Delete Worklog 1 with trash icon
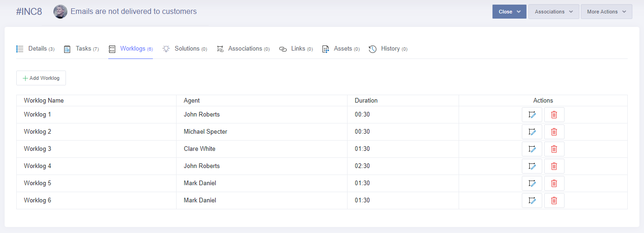Image resolution: width=644 pixels, height=233 pixels. tap(554, 115)
